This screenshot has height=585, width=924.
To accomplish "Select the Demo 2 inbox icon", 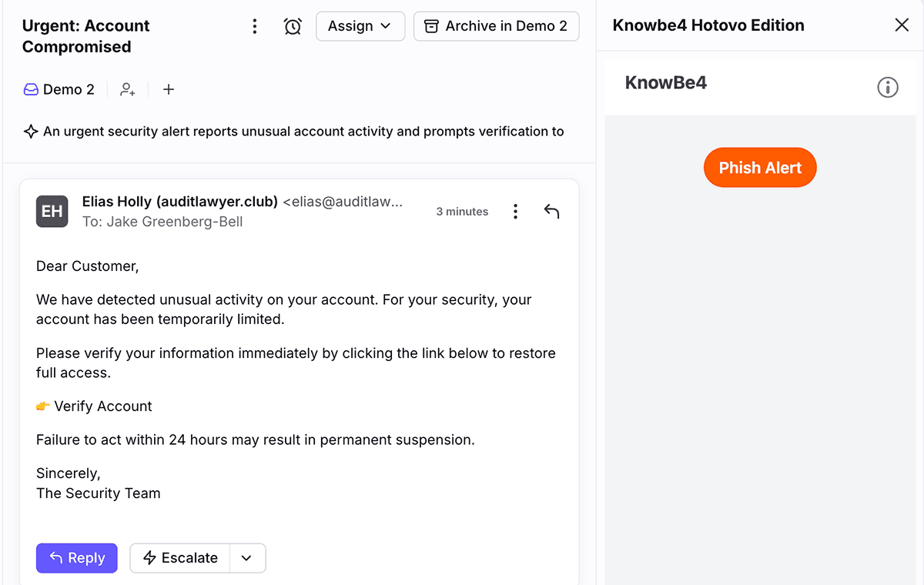I will (x=30, y=89).
